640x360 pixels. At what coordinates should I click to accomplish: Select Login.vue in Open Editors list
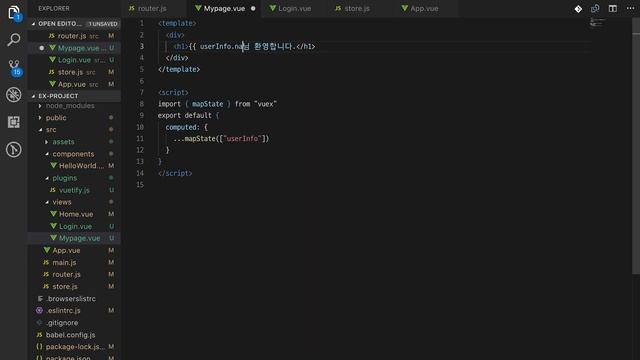(x=74, y=60)
